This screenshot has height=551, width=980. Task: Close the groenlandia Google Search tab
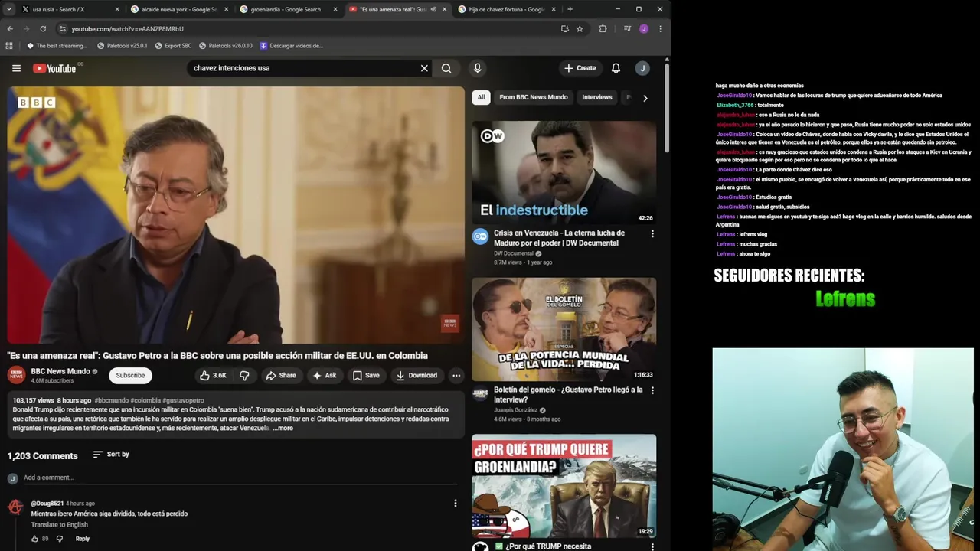tap(335, 9)
